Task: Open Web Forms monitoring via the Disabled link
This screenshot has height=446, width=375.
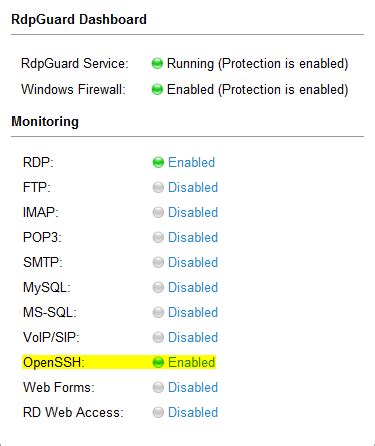Action: click(193, 387)
